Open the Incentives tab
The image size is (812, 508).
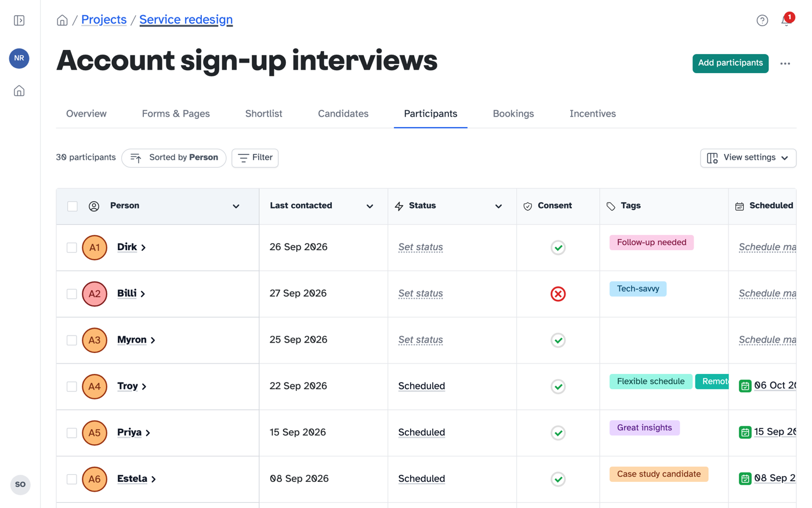tap(593, 114)
